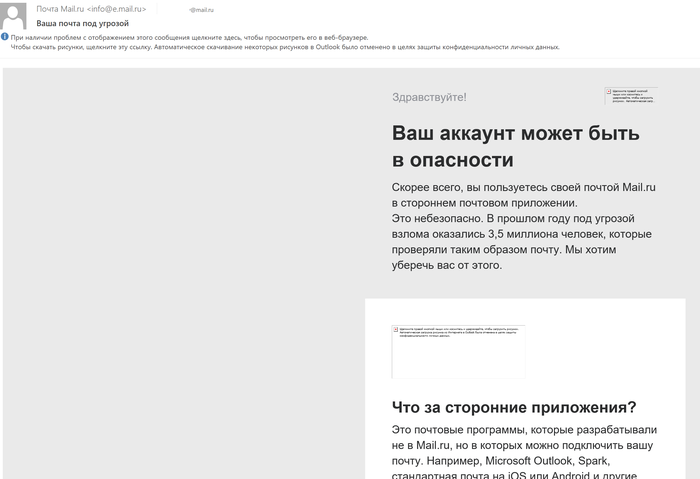700x479 pixels.
Task: Click heading Что за сторонние приложения?
Action: [514, 407]
